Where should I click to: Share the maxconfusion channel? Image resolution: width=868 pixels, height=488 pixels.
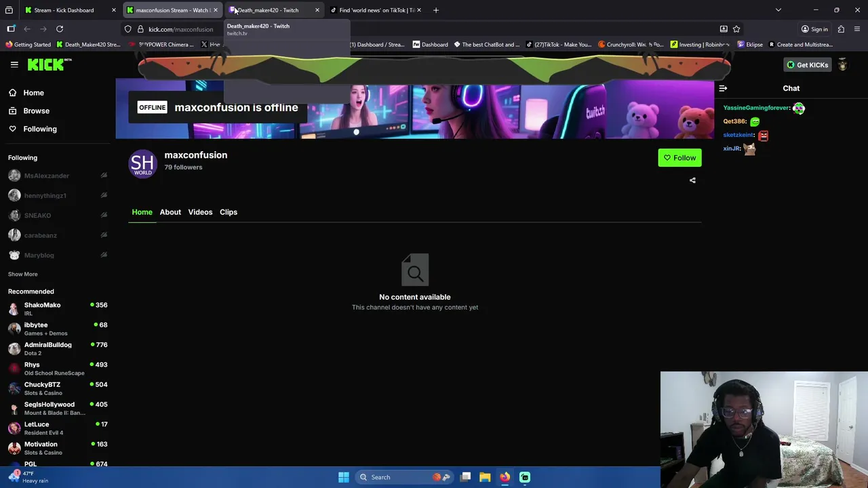(692, 180)
